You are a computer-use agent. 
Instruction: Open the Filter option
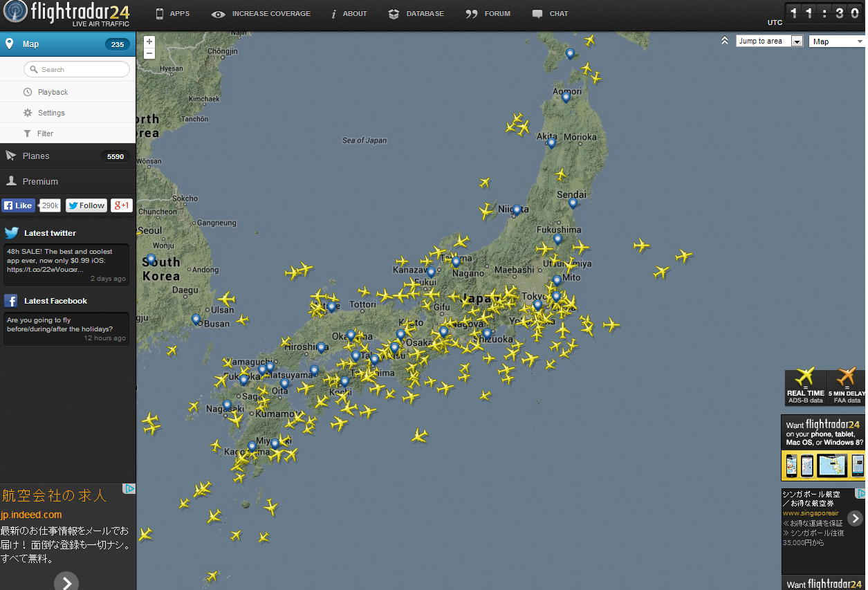coord(45,133)
